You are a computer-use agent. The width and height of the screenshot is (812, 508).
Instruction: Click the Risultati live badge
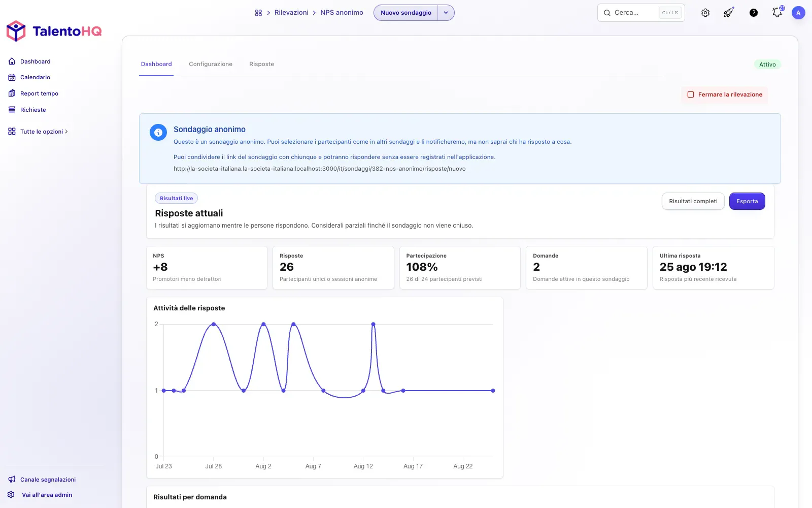pyautogui.click(x=177, y=198)
